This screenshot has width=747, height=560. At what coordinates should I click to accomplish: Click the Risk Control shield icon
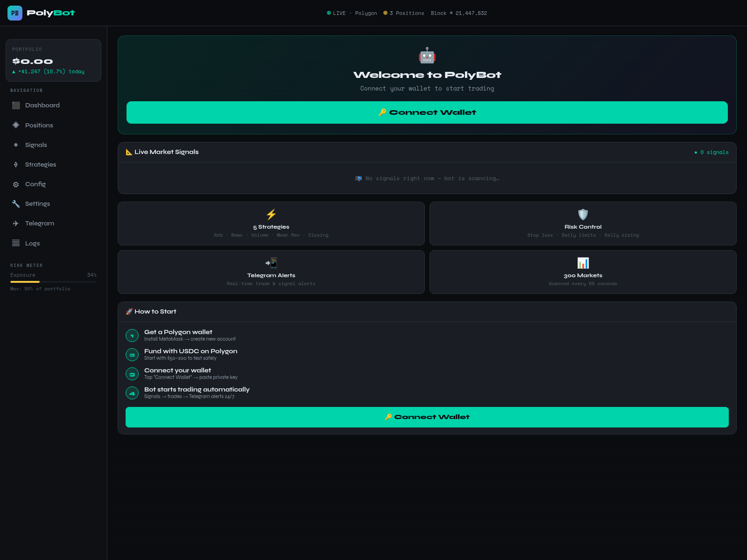point(583,214)
